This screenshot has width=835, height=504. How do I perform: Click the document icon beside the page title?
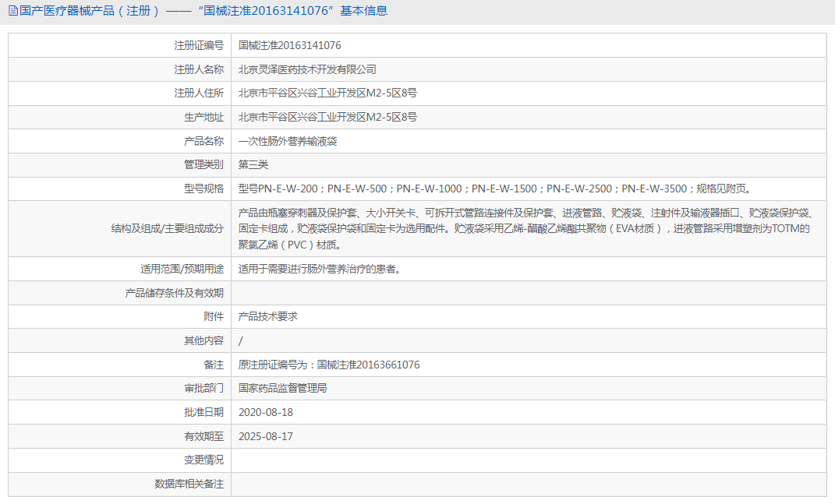coord(12,11)
